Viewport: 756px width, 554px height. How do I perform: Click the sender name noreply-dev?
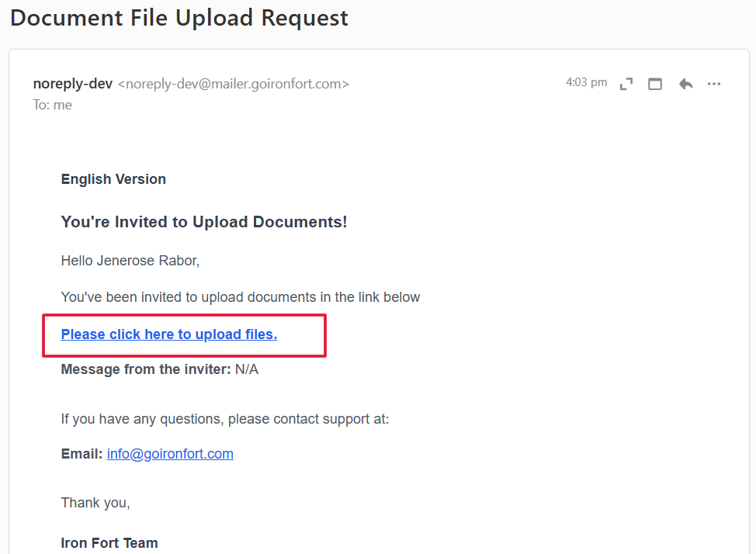point(73,84)
